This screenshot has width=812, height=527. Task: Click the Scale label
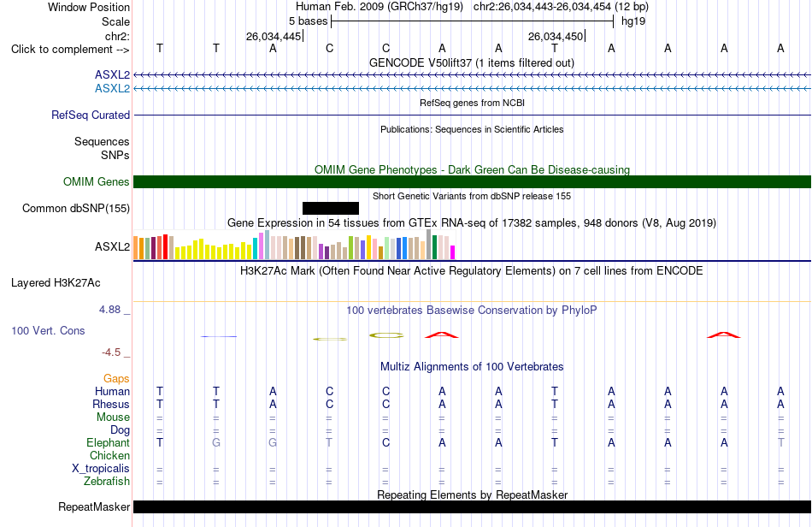tap(115, 21)
